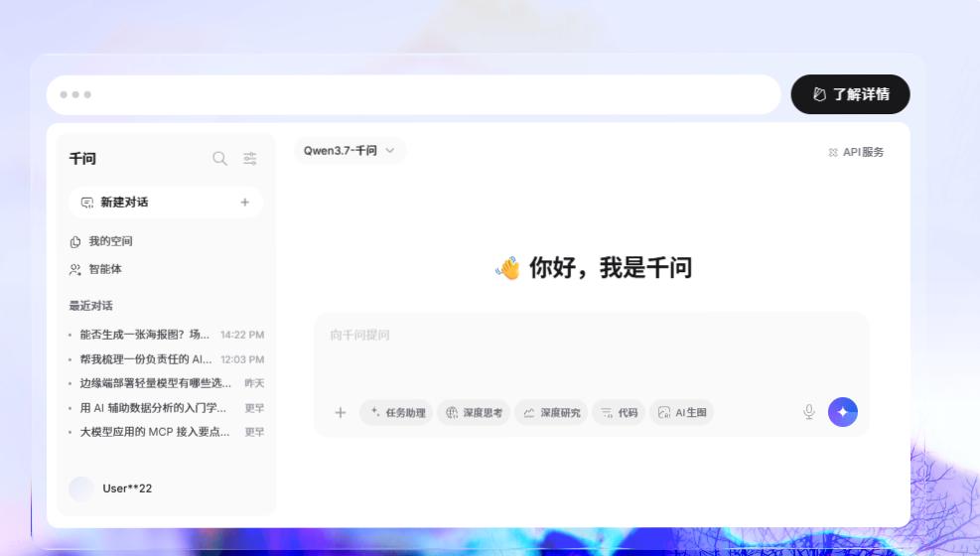The height and width of the screenshot is (556, 980).
Task: Toggle the 深度思考 mode
Action: click(474, 412)
